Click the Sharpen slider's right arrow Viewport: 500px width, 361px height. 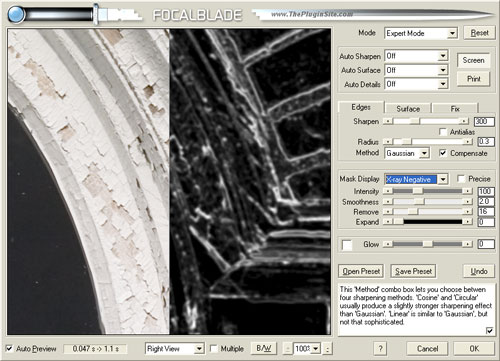point(463,121)
